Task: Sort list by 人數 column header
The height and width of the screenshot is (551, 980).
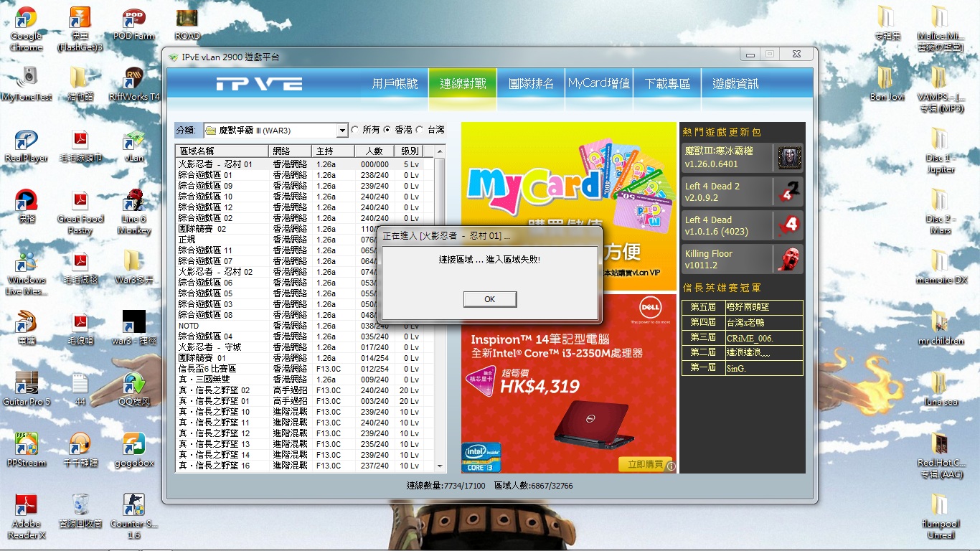Action: 374,151
